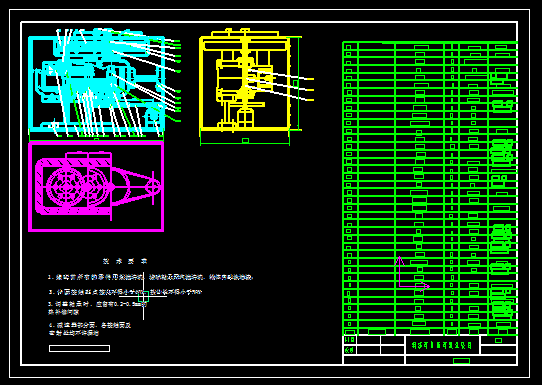The height and width of the screenshot is (385, 542).
Task: Click the green box in title block bottom row
Action: (461, 361)
